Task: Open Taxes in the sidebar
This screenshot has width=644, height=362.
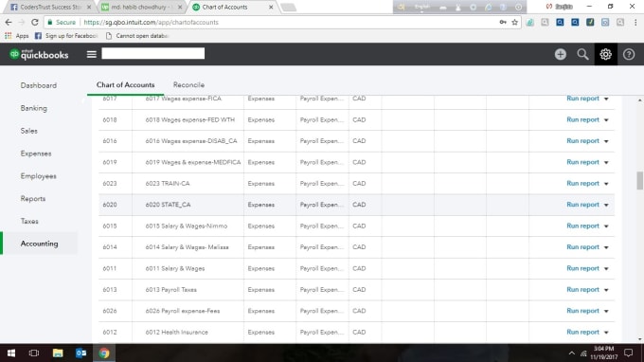Action: coord(29,221)
